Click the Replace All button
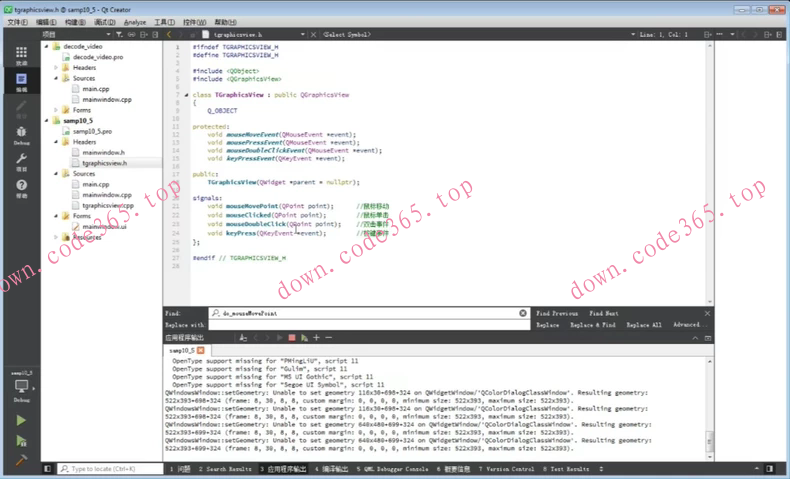Viewport: 790px width, 479px height. tap(644, 325)
